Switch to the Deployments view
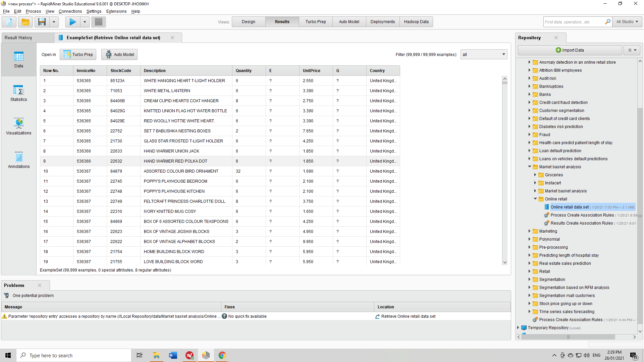 pyautogui.click(x=383, y=22)
